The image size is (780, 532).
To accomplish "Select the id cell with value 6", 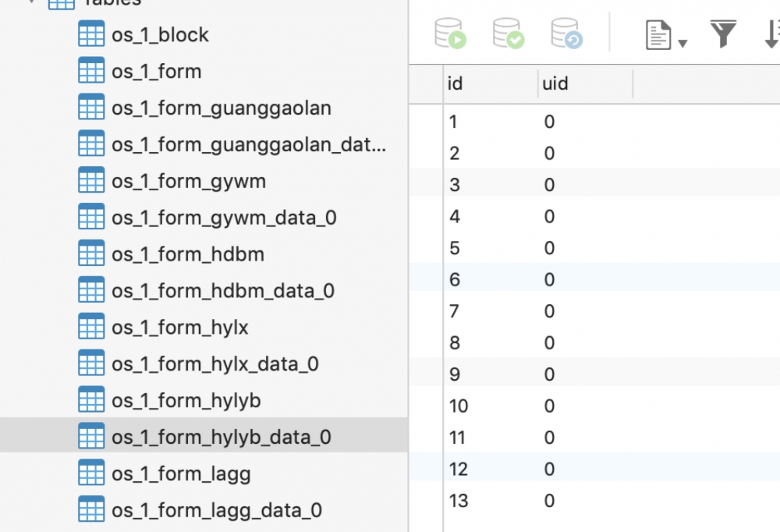I will (x=491, y=280).
